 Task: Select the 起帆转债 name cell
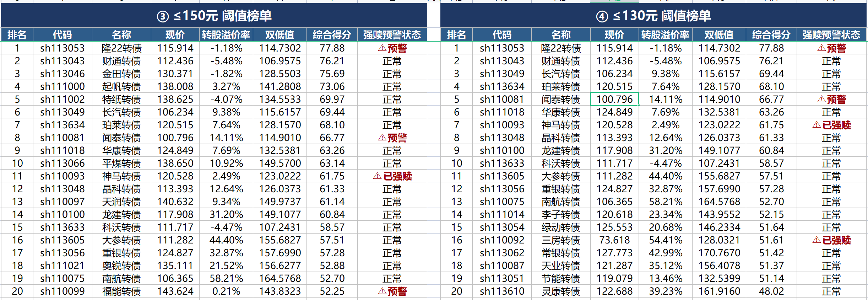(121, 86)
